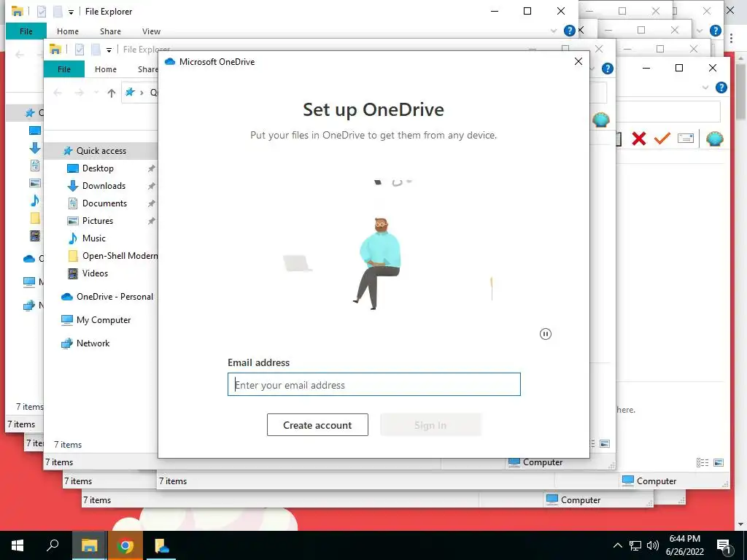Screen dimensions: 747x560
Task: Select OneDrive - Personal in the tree
Action: 115,297
